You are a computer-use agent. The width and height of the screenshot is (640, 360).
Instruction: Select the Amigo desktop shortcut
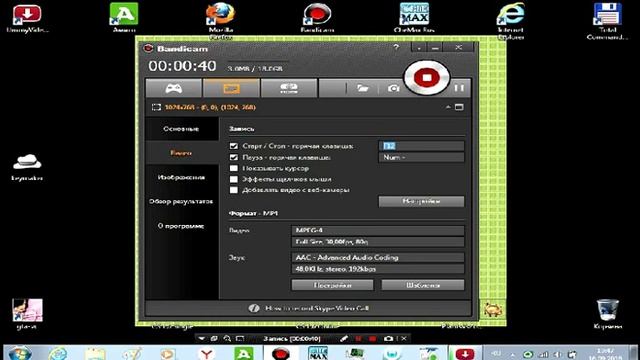[x=124, y=17]
